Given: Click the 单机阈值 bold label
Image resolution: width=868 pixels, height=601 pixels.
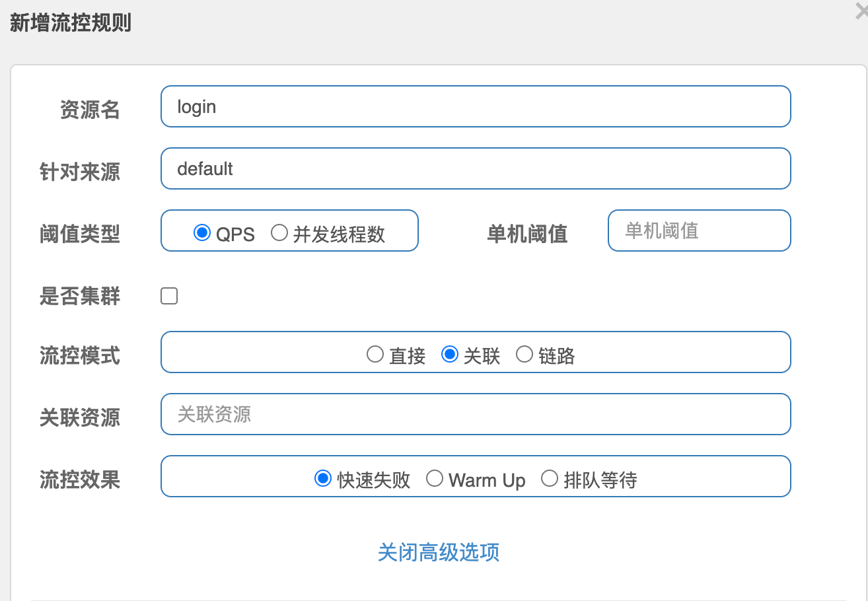Looking at the screenshot, I should [527, 234].
